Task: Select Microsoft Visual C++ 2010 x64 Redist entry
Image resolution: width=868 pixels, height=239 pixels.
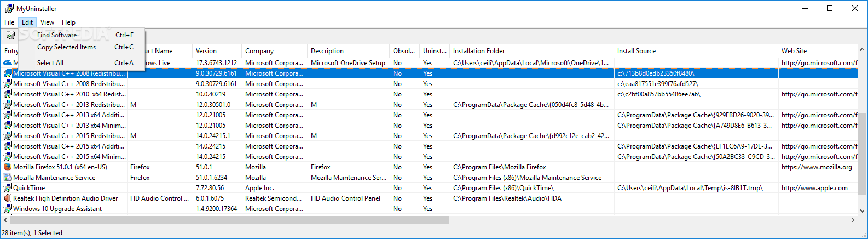Action: click(70, 94)
